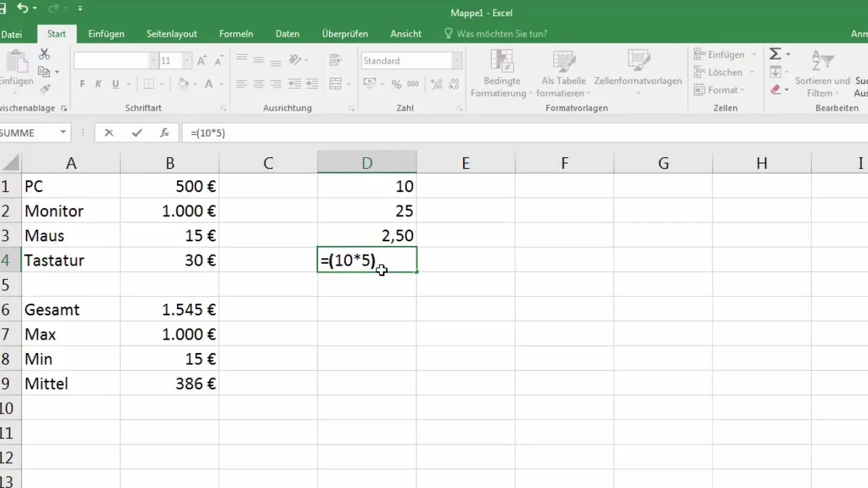This screenshot has width=868, height=488.
Task: Open the borders dropdown arrow
Action: click(x=161, y=84)
